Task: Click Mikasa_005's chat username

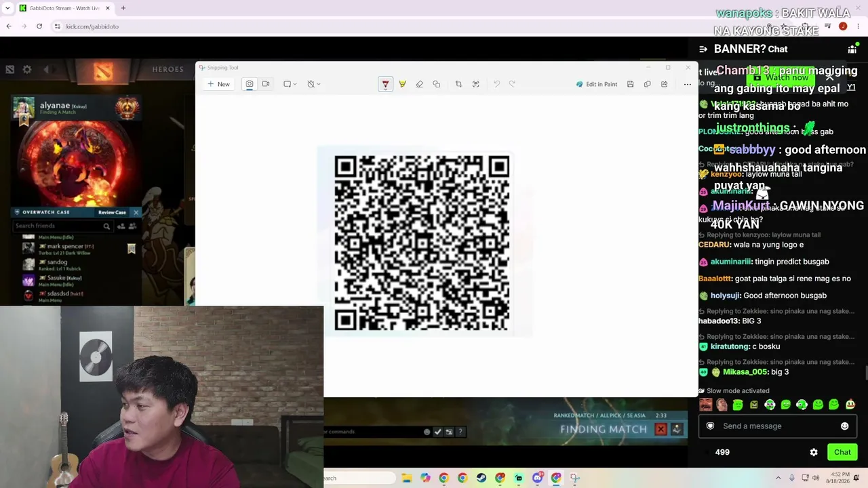Action: (x=745, y=372)
